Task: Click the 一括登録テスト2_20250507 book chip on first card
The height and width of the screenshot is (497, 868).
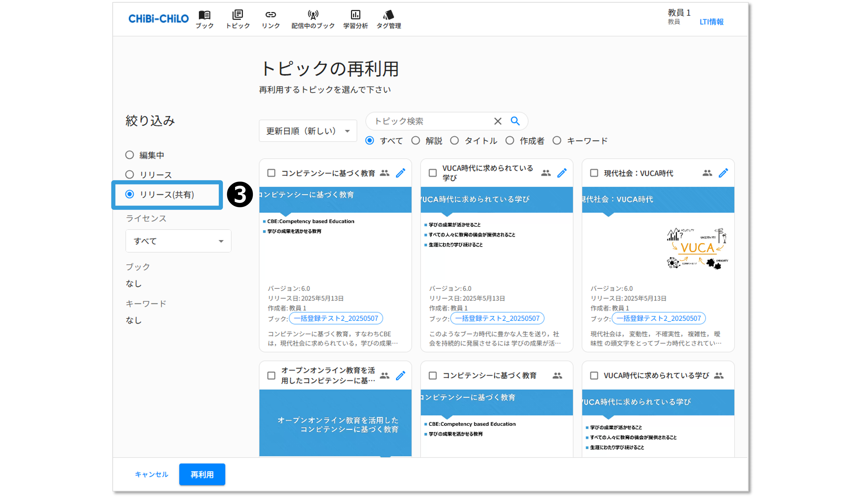Action: (336, 319)
